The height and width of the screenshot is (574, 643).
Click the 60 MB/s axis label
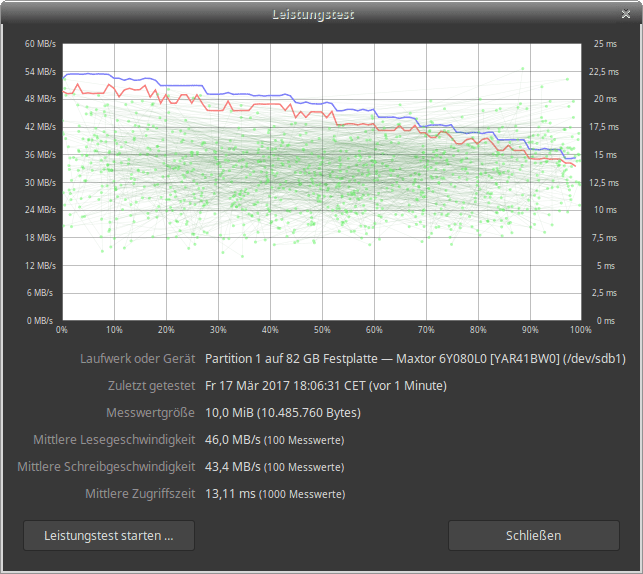40,44
